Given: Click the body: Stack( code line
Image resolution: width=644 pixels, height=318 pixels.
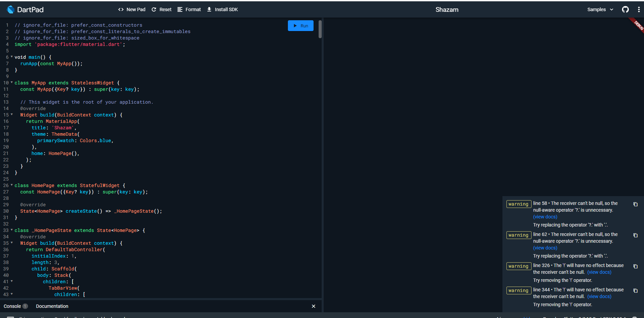Looking at the screenshot, I should (x=54, y=275).
